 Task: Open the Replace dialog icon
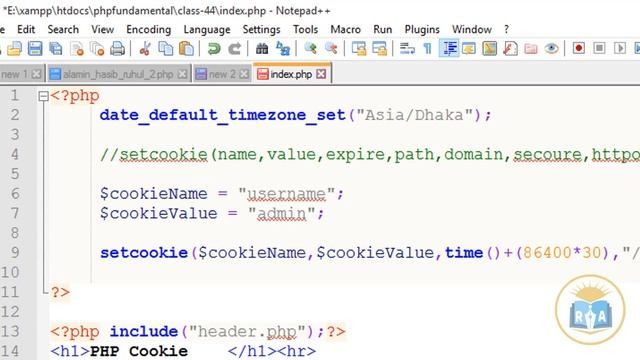[282, 49]
